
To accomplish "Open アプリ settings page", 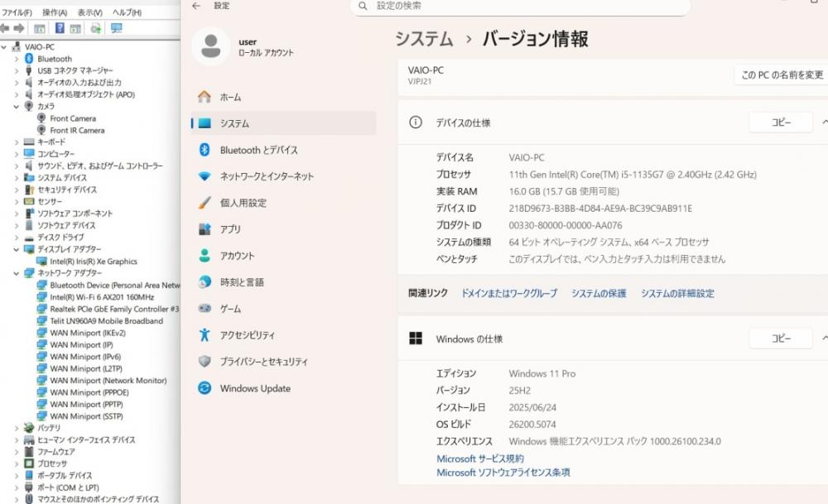I will point(283,229).
